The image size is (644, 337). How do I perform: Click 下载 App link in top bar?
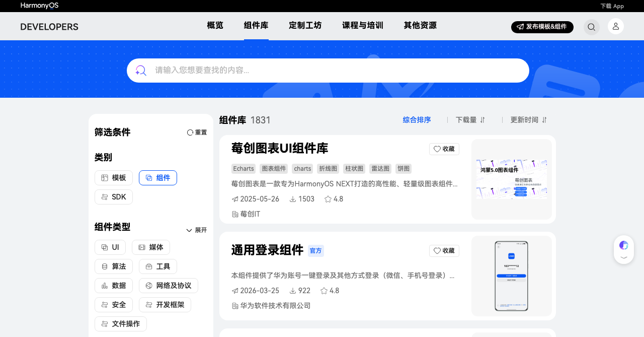612,6
